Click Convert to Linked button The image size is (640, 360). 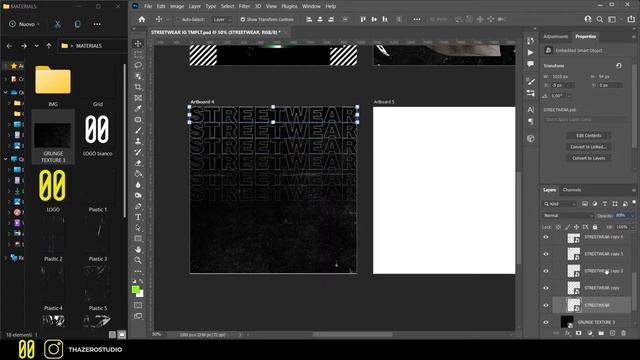point(589,147)
